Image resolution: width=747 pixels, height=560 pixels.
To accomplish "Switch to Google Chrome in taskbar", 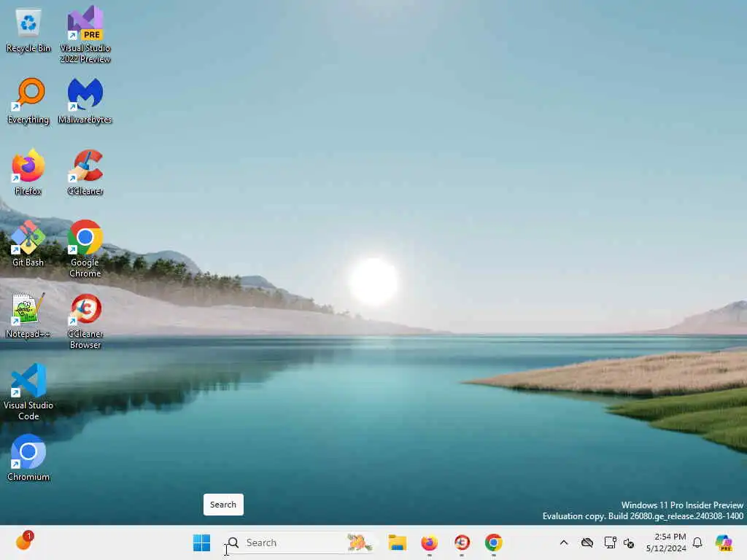I will click(494, 542).
